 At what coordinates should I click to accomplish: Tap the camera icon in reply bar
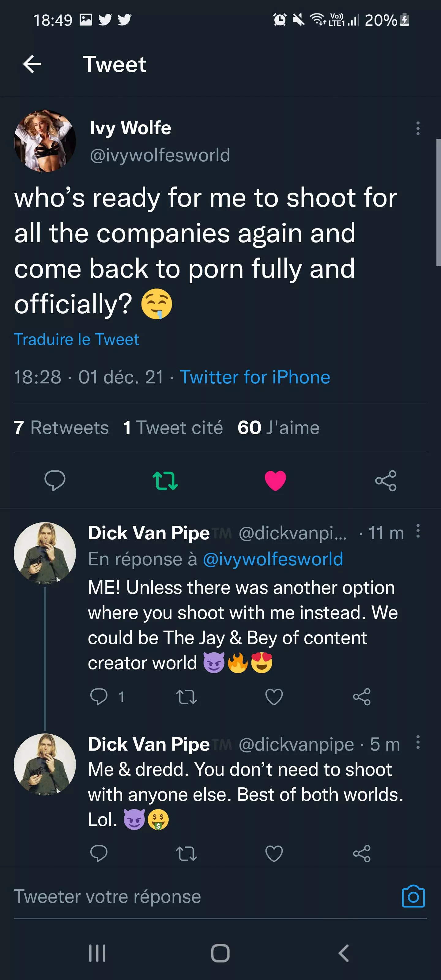413,897
